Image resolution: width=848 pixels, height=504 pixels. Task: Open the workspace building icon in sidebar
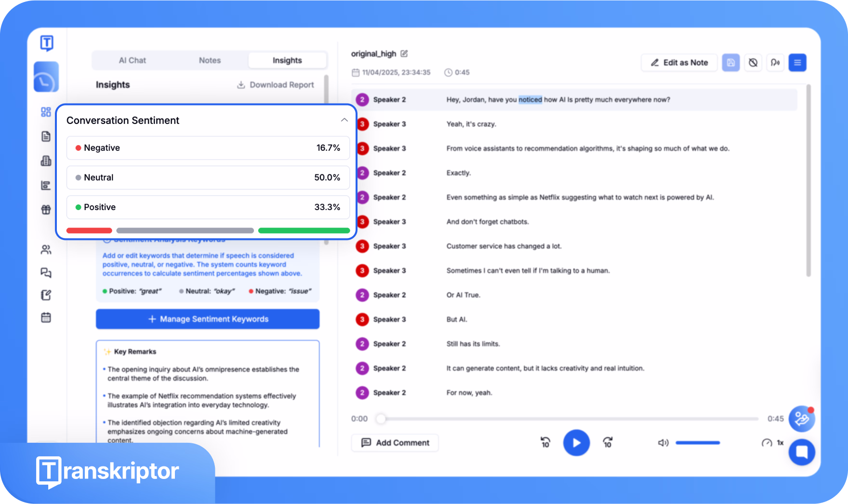pos(46,161)
